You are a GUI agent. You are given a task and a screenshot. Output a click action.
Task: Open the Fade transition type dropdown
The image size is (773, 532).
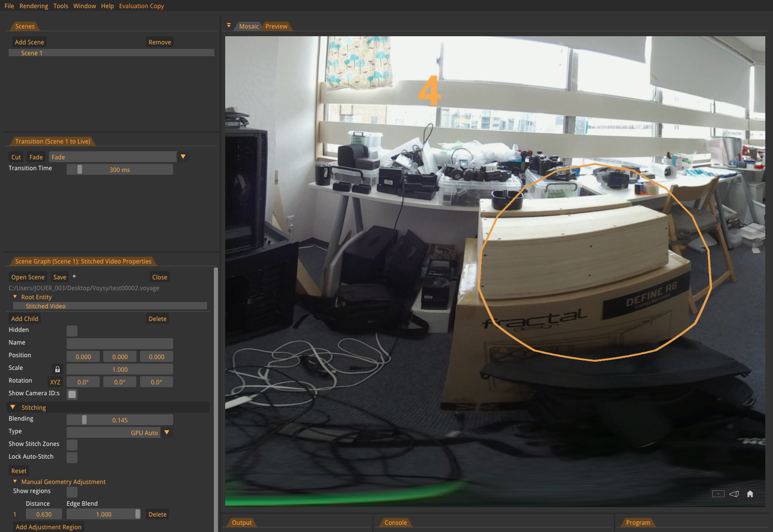pyautogui.click(x=183, y=156)
